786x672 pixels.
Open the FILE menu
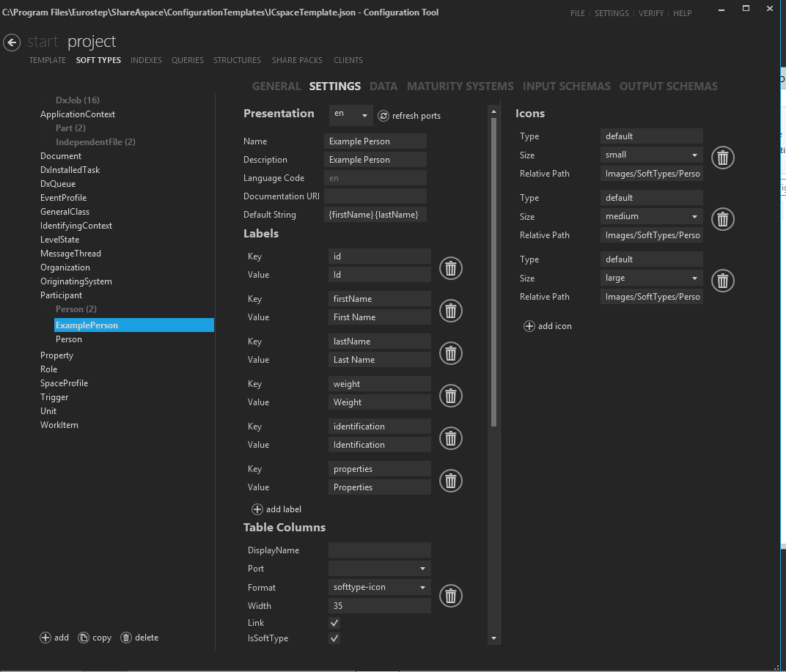(578, 13)
